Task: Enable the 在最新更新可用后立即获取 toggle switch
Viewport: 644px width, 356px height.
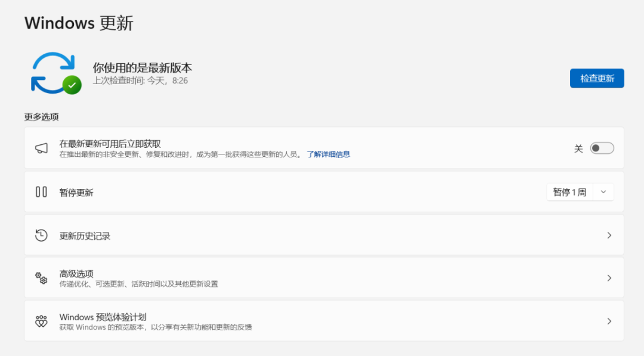Action: tap(602, 148)
